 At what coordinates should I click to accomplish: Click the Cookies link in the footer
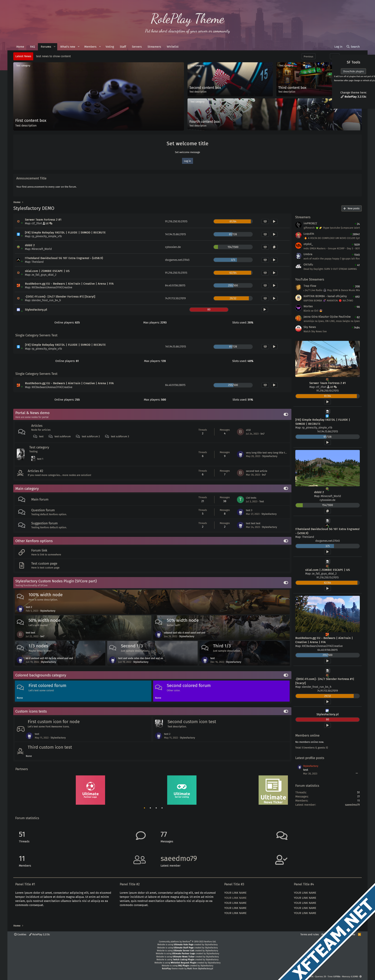[20, 934]
